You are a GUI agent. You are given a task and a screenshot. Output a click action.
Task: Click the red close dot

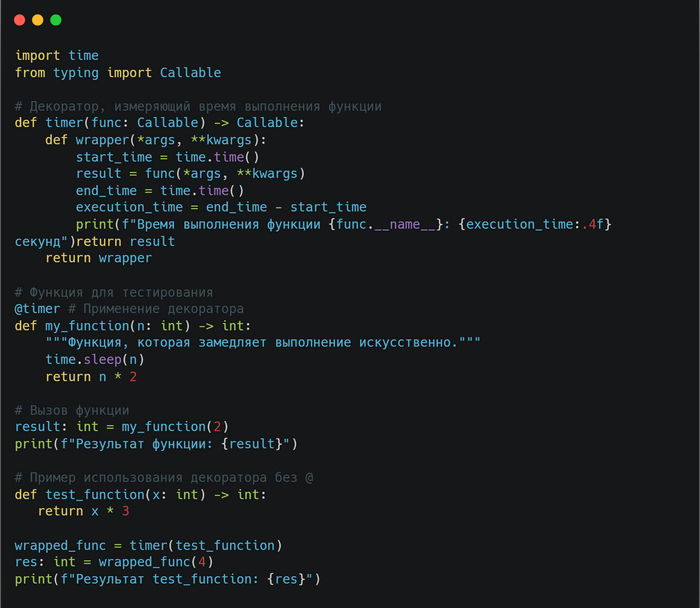click(20, 20)
